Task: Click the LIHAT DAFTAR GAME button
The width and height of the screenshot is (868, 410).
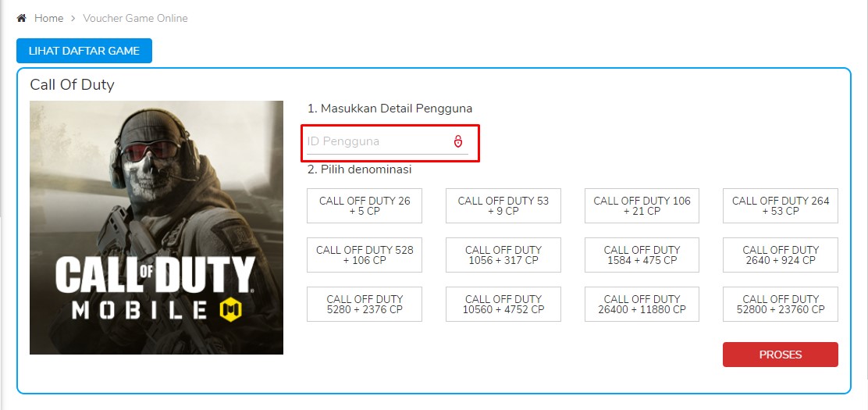Action: click(x=84, y=51)
